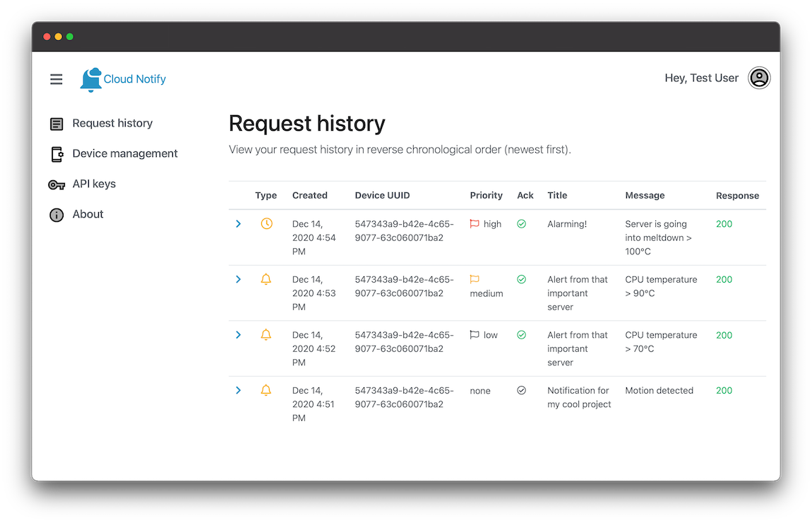Expand the 4:53 PM medium priority row
Viewport: 812px width, 523px height.
[238, 279]
